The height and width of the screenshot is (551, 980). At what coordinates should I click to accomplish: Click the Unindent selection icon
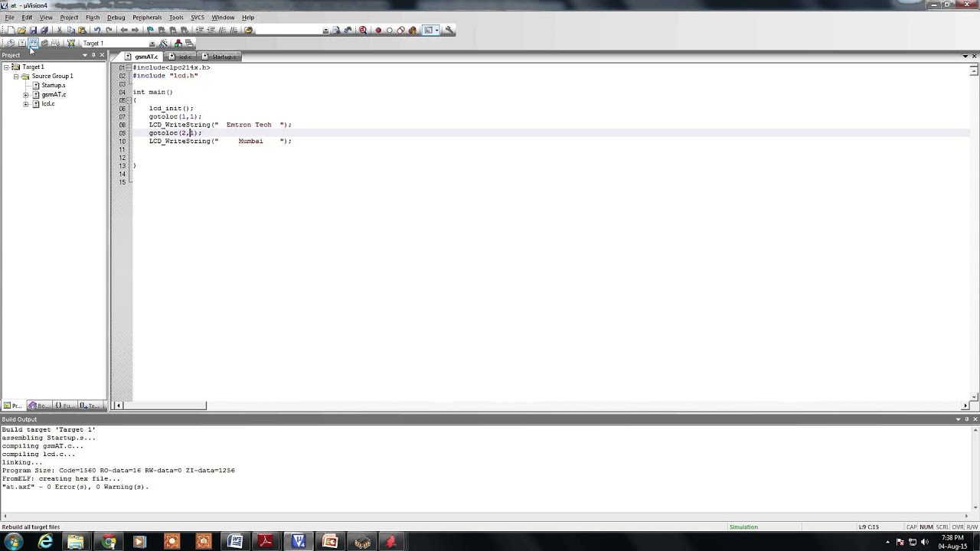(x=211, y=30)
